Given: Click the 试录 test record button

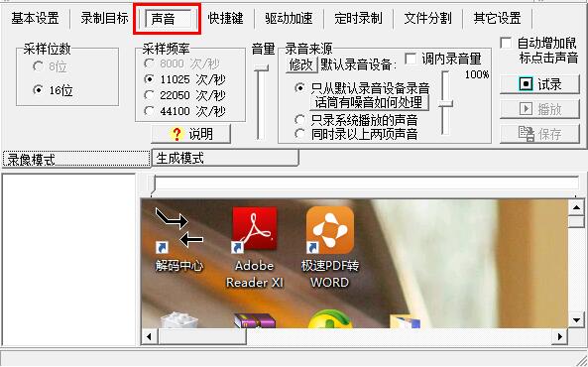Looking at the screenshot, I should point(540,84).
